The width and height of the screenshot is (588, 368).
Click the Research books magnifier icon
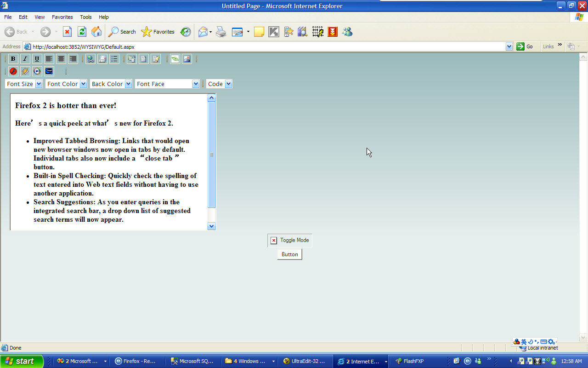point(302,32)
